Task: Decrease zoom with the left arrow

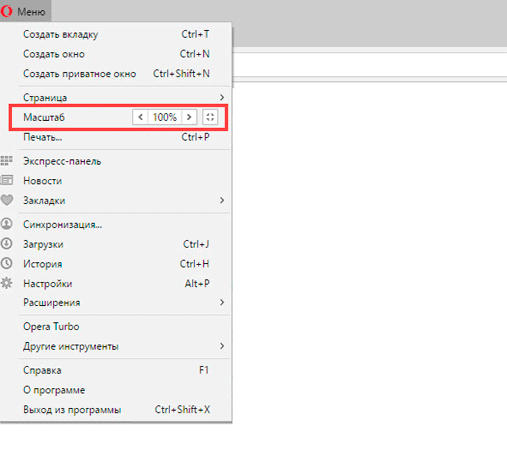Action: [140, 117]
